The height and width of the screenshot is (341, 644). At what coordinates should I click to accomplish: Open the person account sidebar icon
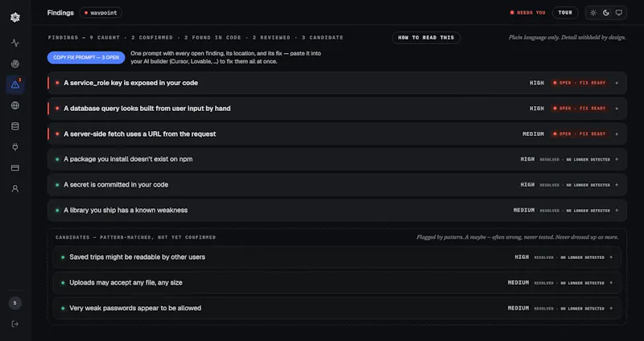pyautogui.click(x=15, y=189)
